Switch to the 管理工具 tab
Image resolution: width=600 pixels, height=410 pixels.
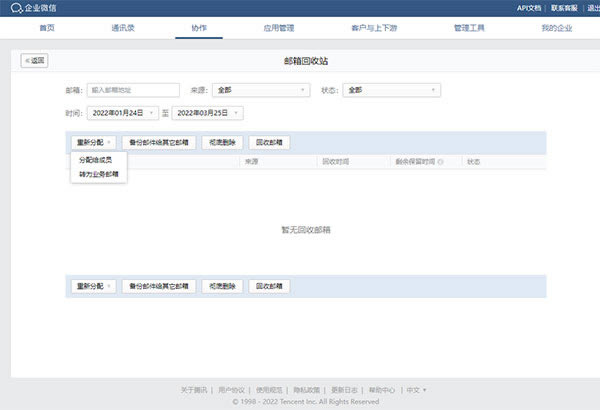[469, 28]
